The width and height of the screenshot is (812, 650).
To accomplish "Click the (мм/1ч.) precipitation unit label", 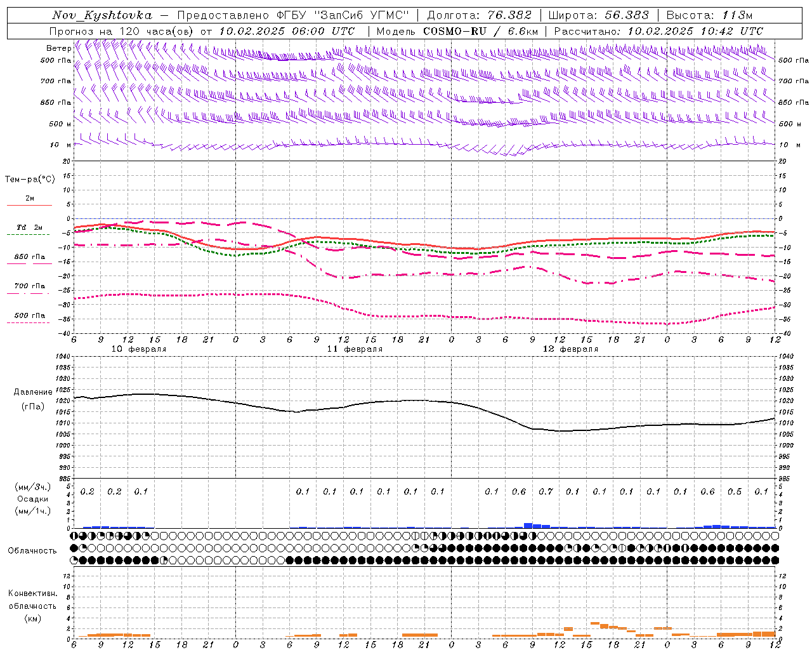I will pyautogui.click(x=32, y=511).
